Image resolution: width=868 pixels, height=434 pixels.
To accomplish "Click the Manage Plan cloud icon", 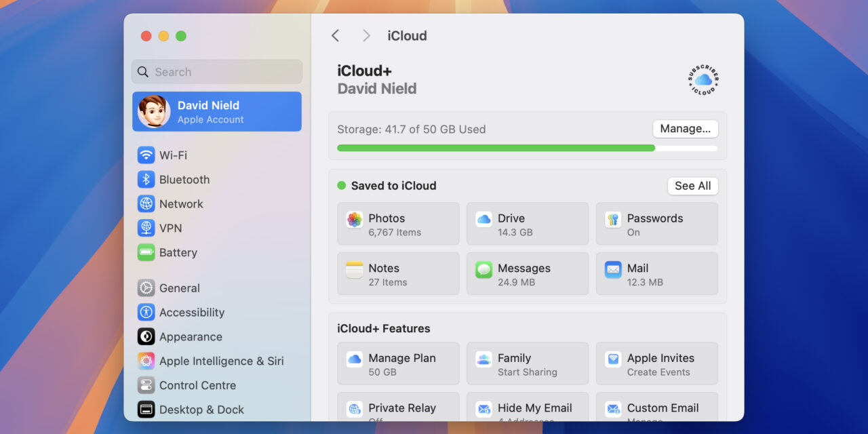I will pos(354,359).
